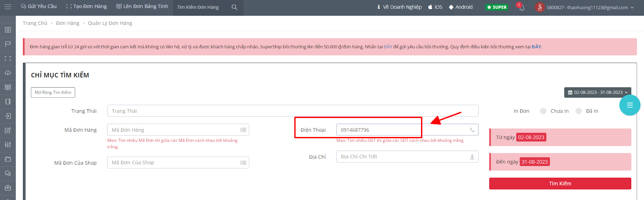The width and height of the screenshot is (644, 200).
Task: Open the chat bubbles icon in sidebar
Action: coord(8,173)
